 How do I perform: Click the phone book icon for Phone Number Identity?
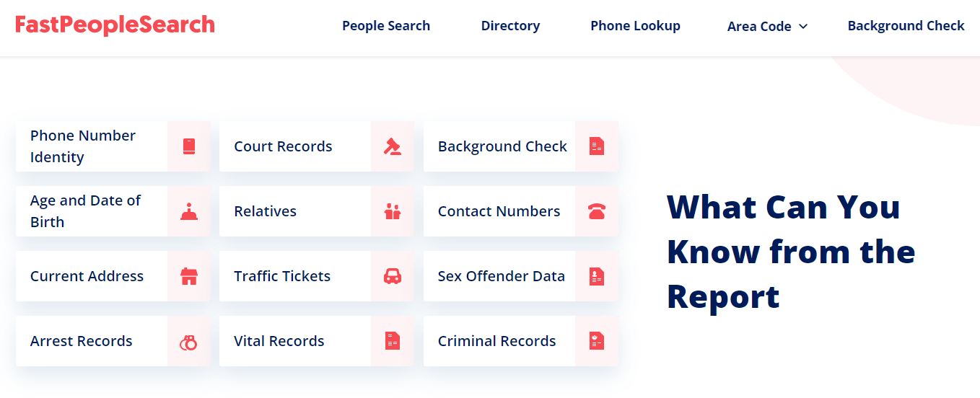click(x=189, y=146)
